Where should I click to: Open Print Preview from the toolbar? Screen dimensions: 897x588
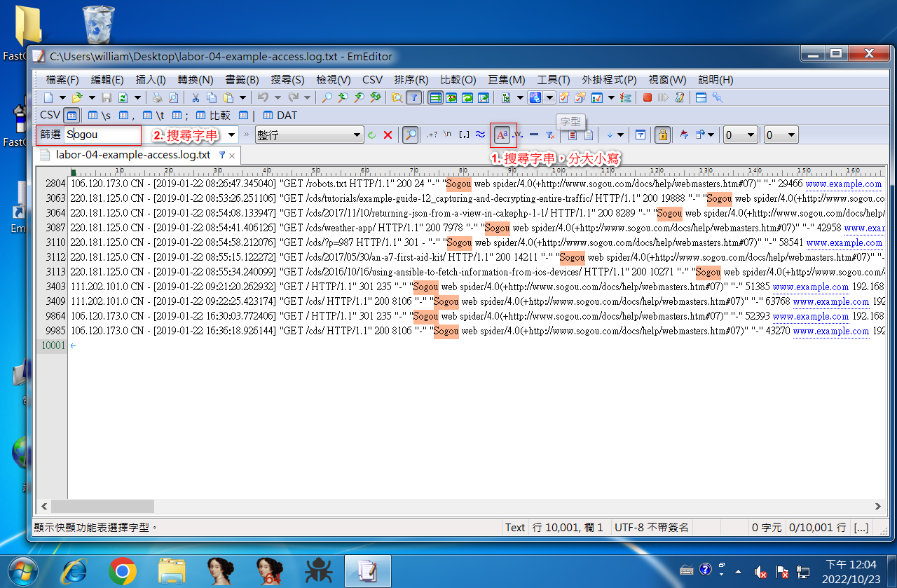(x=173, y=97)
